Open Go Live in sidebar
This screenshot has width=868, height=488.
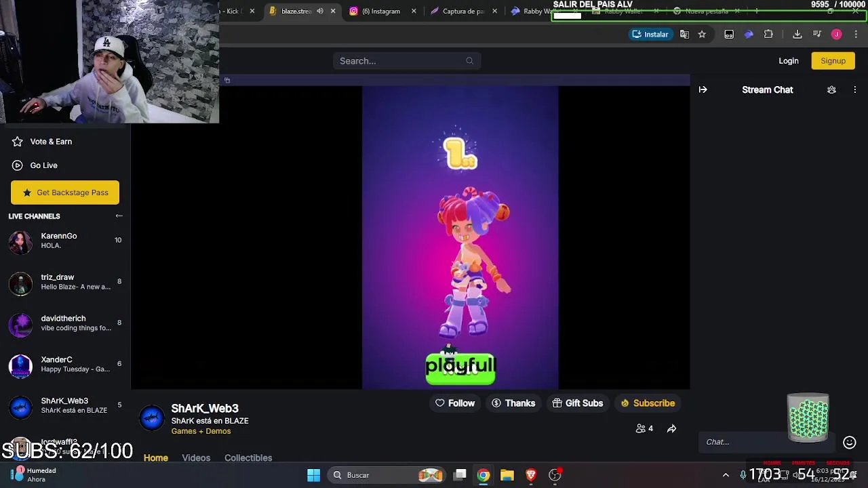pos(43,165)
